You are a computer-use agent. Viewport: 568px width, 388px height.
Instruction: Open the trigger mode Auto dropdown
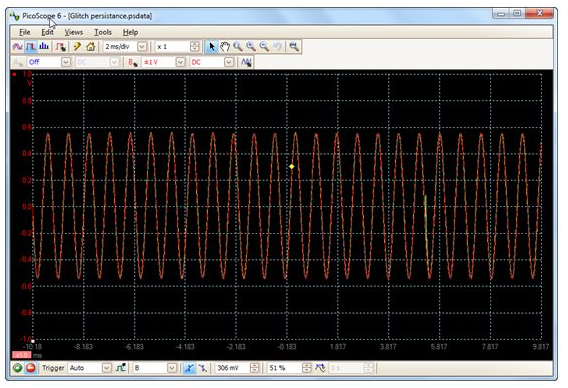[106, 368]
